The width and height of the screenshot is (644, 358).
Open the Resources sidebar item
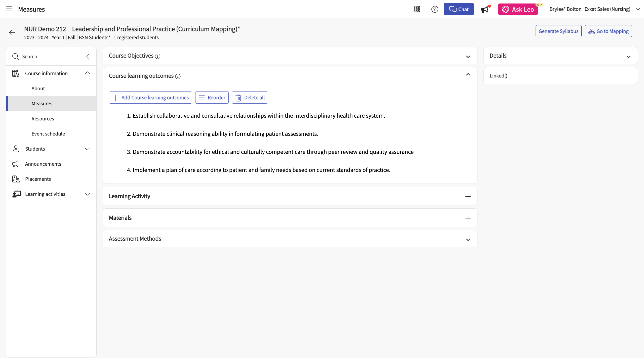tap(43, 119)
